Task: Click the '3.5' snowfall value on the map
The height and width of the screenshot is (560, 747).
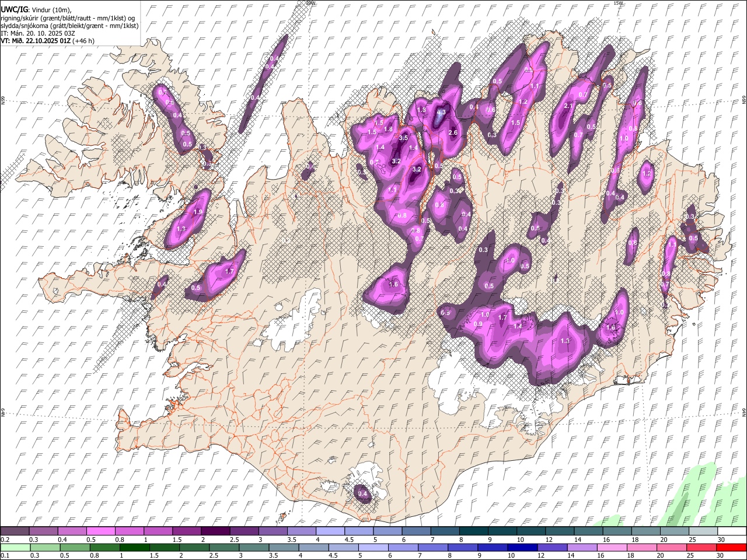Action: click(403, 138)
